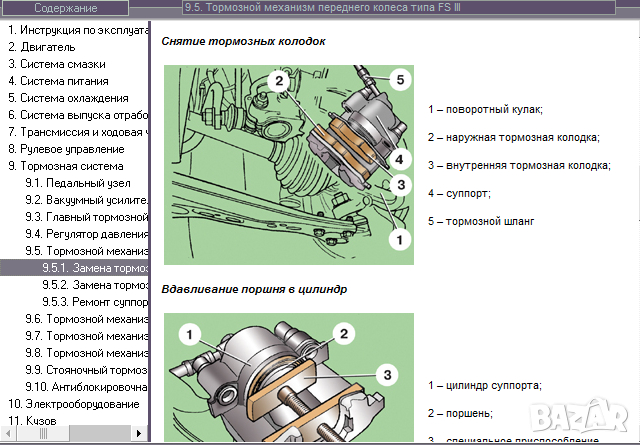640x445 pixels.
Task: Select highlighted subsection 9.5.1
Action: click(x=94, y=268)
